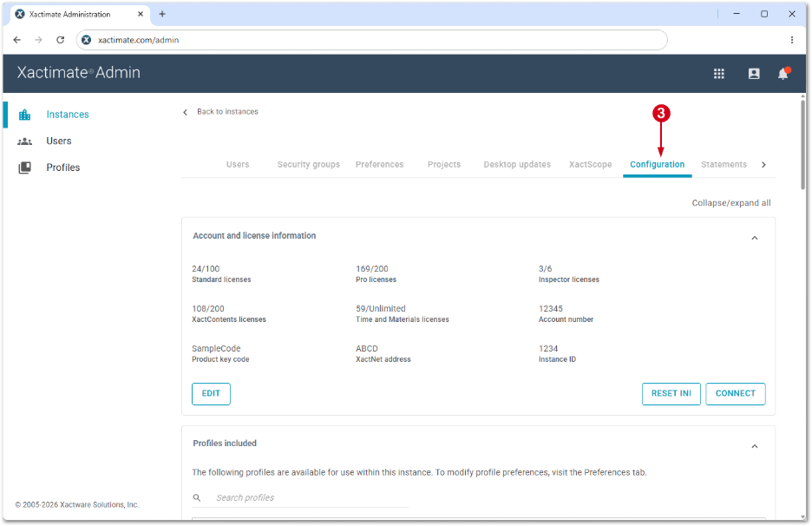Show more tabs with right chevron

point(763,164)
